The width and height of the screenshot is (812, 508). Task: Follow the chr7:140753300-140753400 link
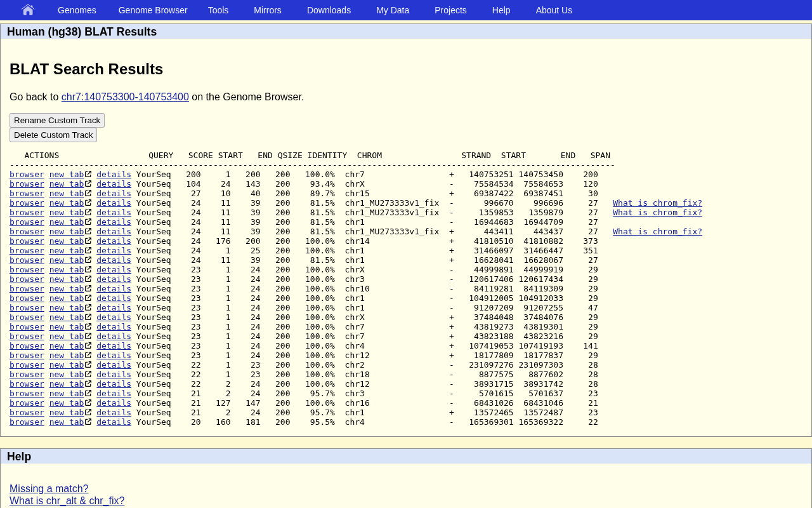125,97
